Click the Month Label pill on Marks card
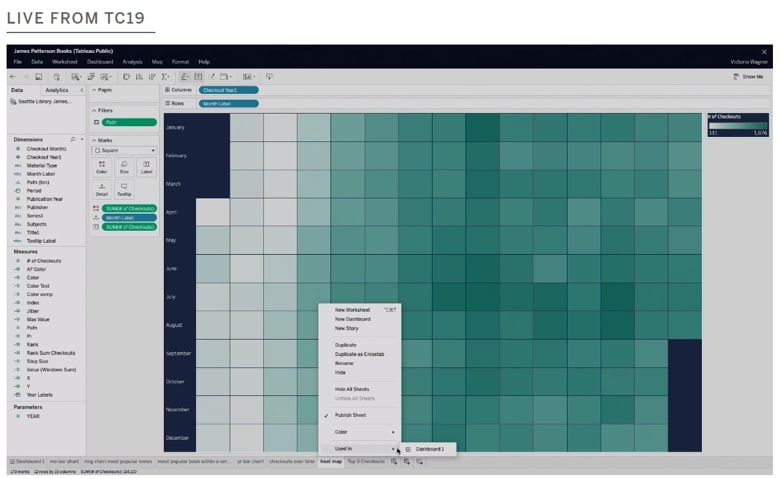781x479 pixels. (x=129, y=218)
